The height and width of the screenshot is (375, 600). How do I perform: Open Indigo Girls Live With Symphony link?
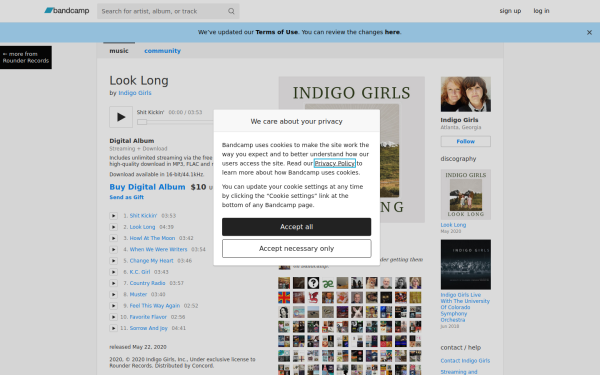(465, 307)
